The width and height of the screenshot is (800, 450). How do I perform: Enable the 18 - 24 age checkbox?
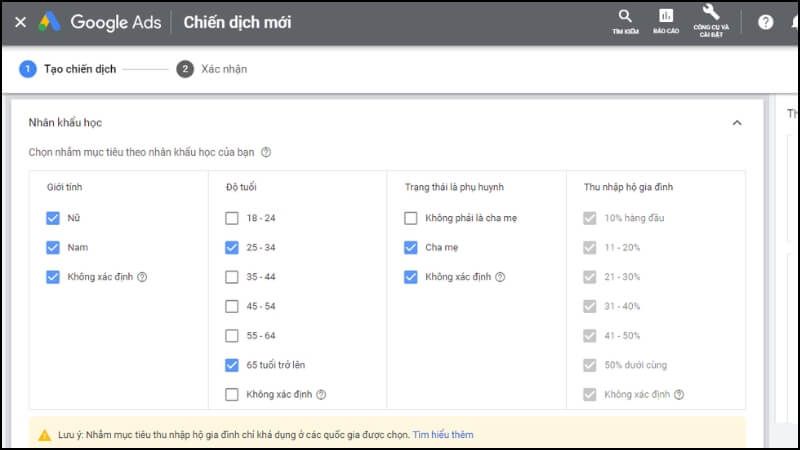232,218
